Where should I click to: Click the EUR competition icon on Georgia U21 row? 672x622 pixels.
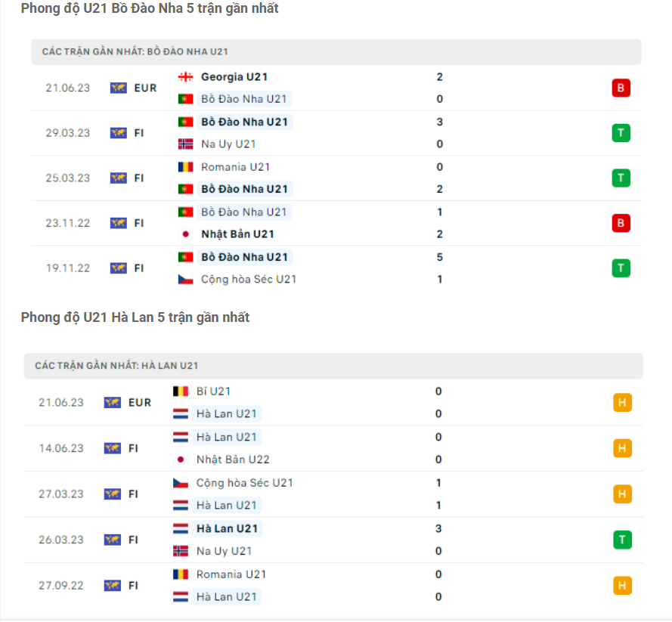[118, 88]
